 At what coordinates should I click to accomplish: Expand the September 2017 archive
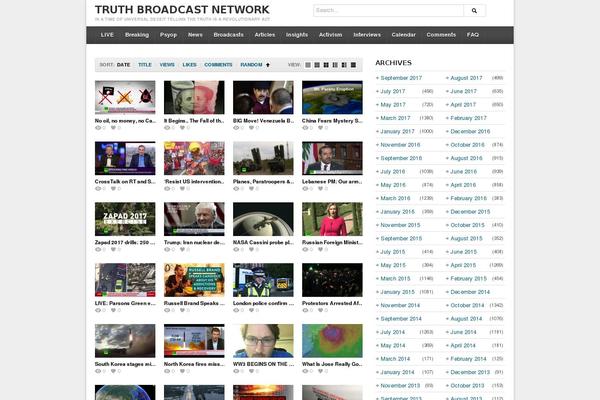coord(401,78)
